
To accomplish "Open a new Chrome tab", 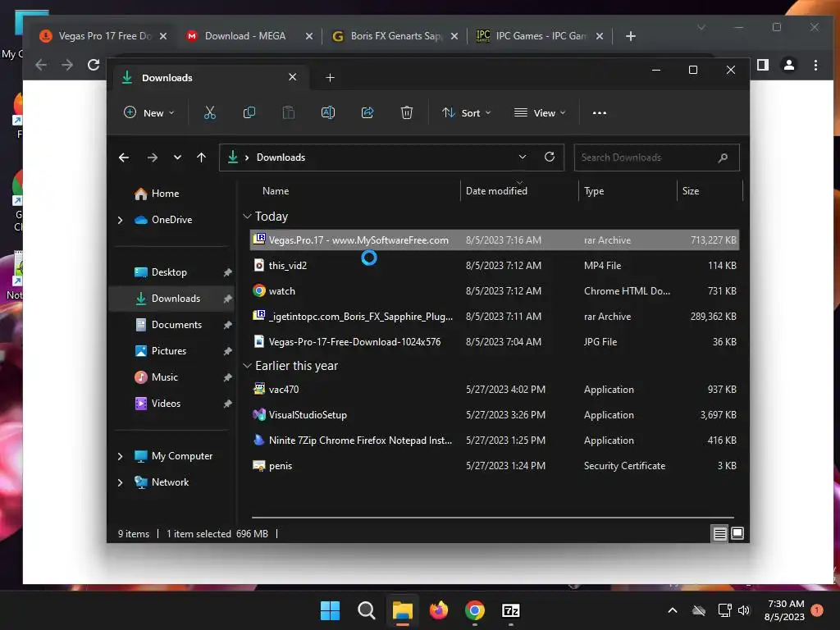I will (631, 36).
